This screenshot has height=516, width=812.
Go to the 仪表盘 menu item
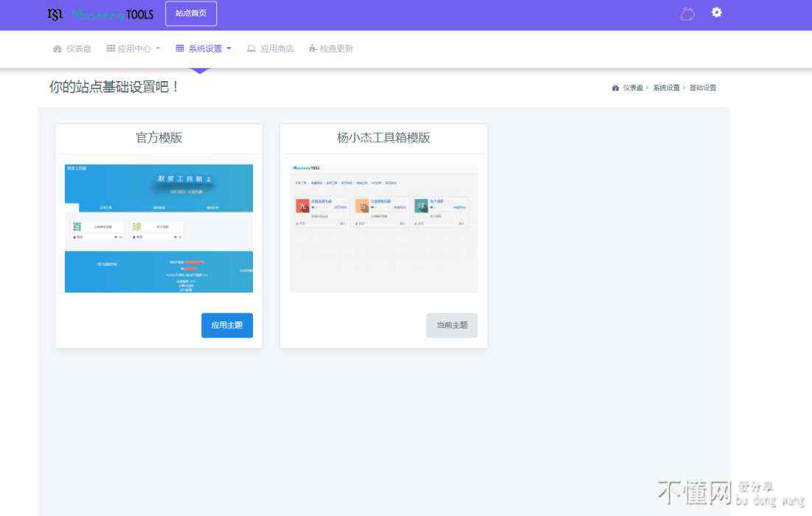(79, 49)
